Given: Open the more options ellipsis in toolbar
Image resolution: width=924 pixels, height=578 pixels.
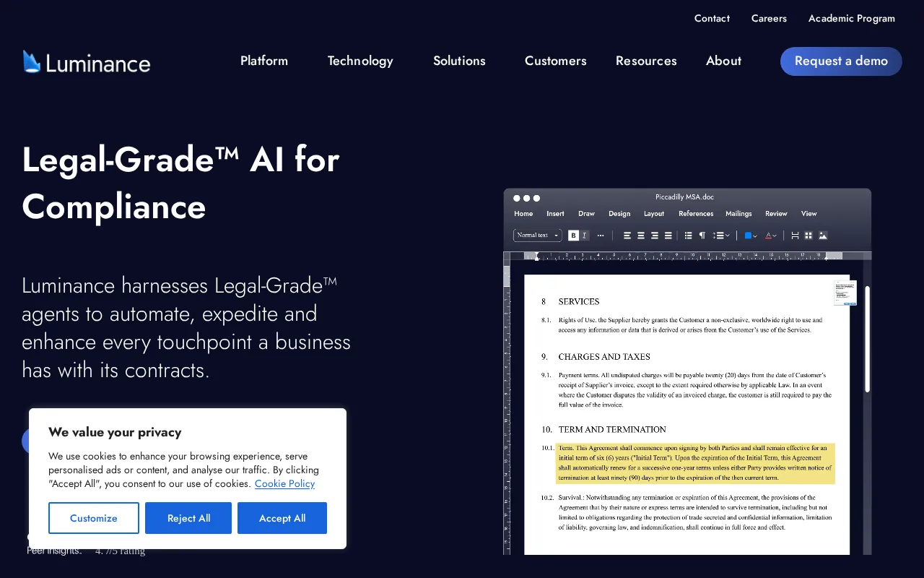Looking at the screenshot, I should point(601,236).
